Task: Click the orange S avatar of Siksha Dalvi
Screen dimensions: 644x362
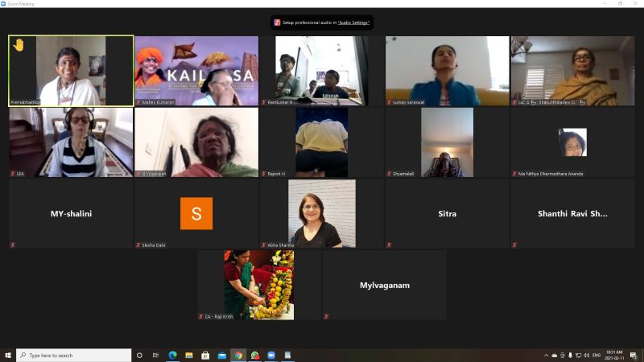Action: click(196, 213)
